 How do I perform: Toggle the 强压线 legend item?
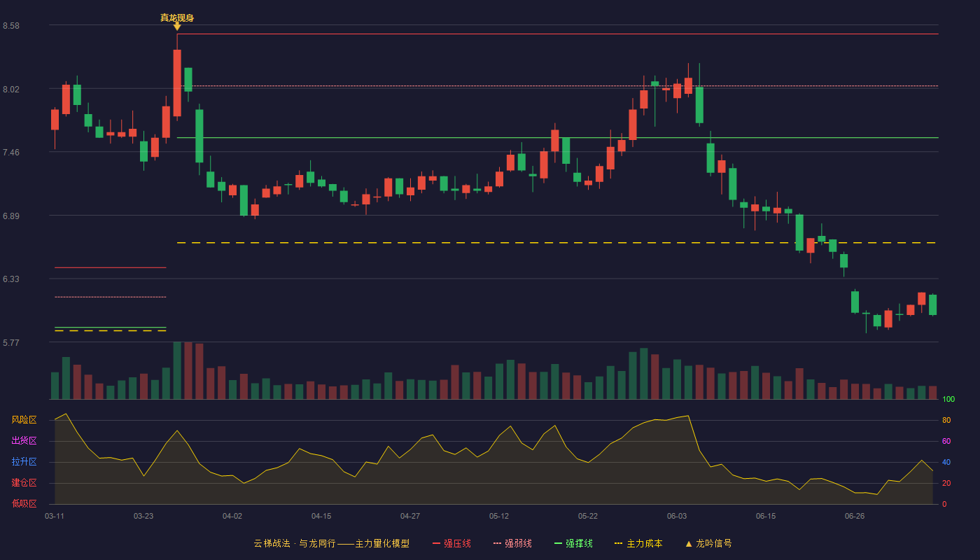451,543
